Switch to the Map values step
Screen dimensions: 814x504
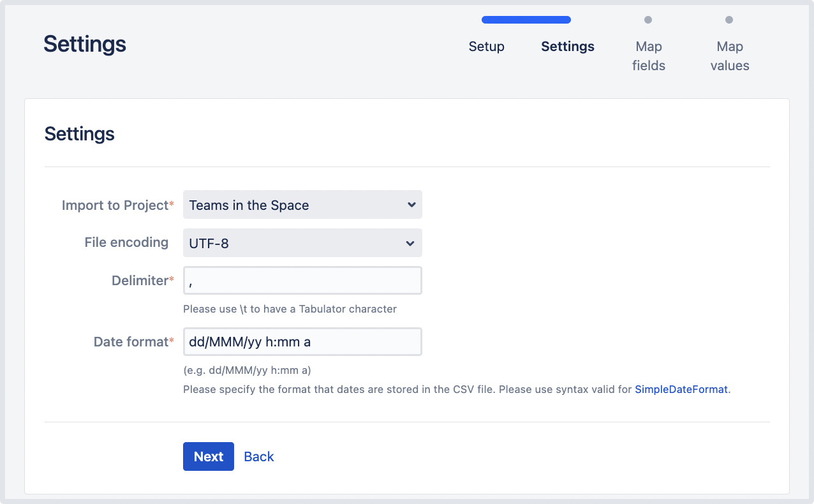coord(729,56)
